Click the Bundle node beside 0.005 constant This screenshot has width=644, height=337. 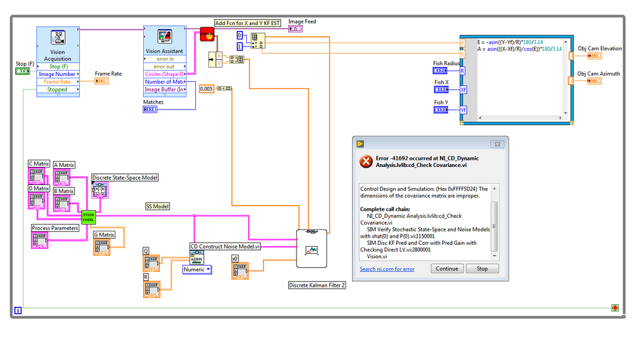pyautogui.click(x=224, y=89)
